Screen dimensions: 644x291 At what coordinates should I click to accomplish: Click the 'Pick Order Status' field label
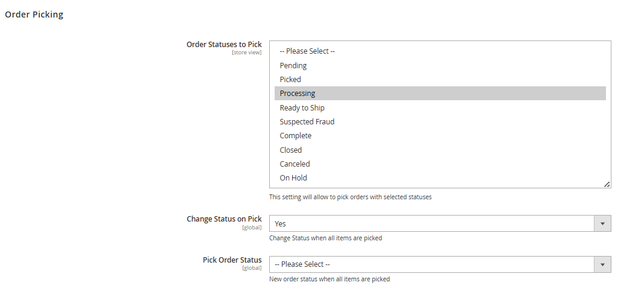click(x=232, y=260)
